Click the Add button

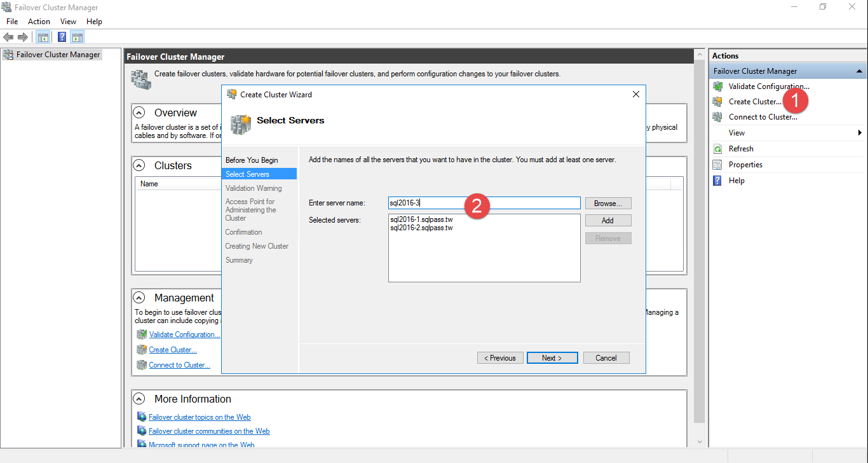608,221
